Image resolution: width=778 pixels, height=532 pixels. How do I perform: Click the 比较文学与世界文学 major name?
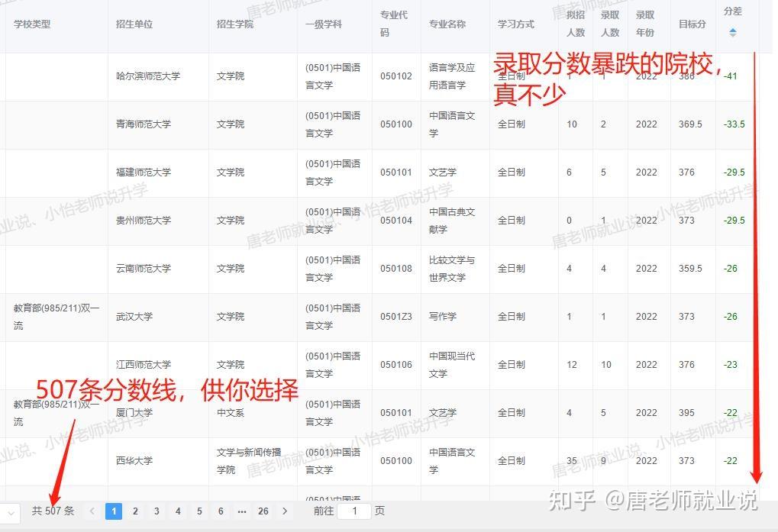452,269
